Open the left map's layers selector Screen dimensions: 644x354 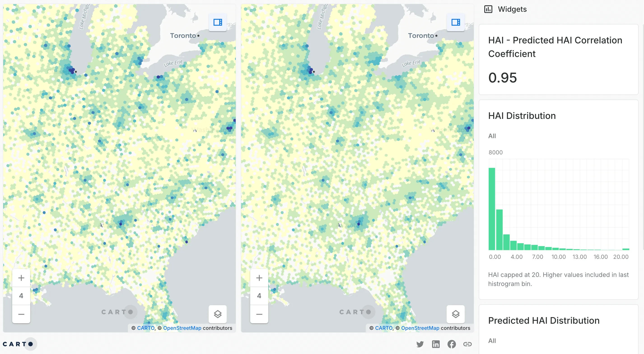tap(217, 314)
